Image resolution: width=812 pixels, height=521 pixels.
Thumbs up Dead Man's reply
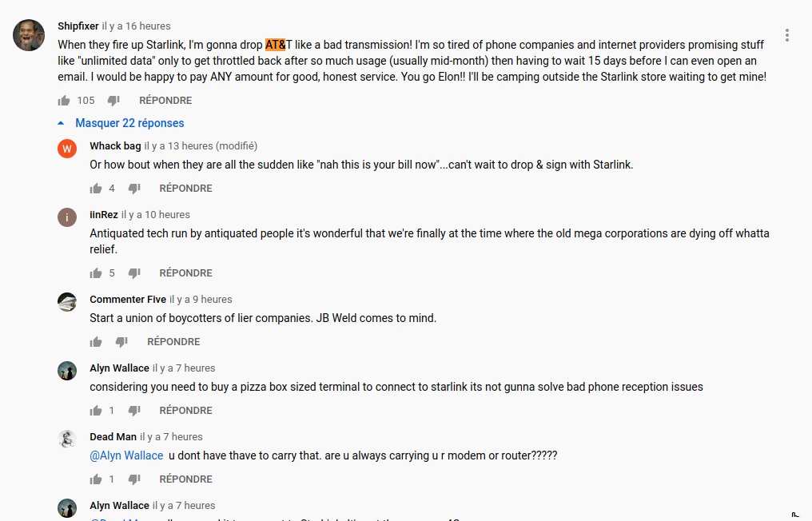coord(96,479)
